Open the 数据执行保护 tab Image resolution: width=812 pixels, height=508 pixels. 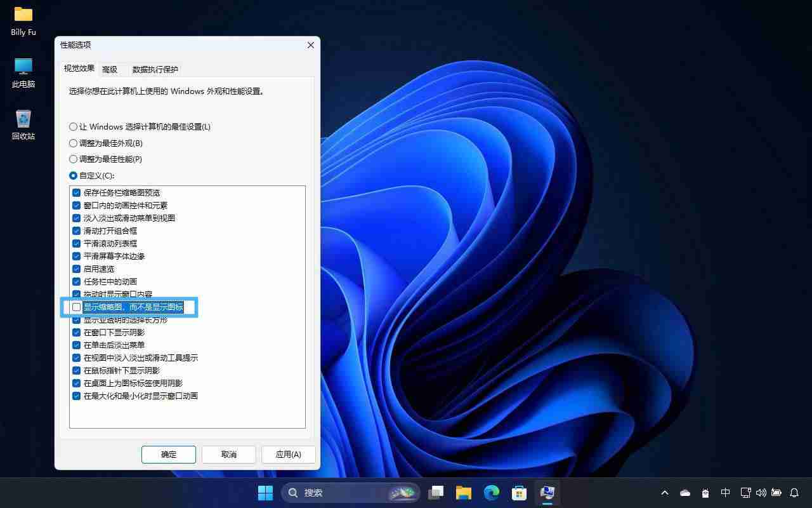154,69
